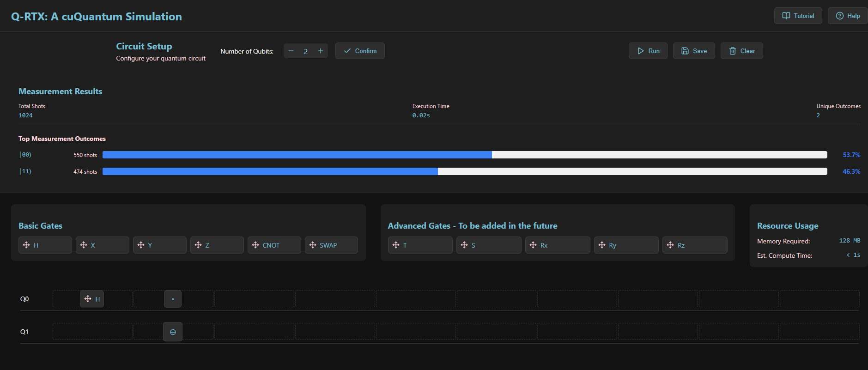868x370 pixels.
Task: Open the Tutorial button
Action: point(798,16)
